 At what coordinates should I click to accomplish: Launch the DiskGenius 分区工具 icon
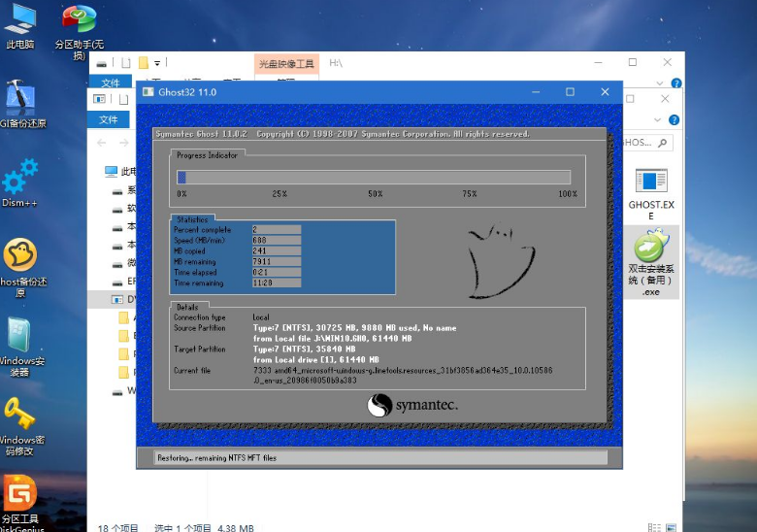click(x=19, y=495)
